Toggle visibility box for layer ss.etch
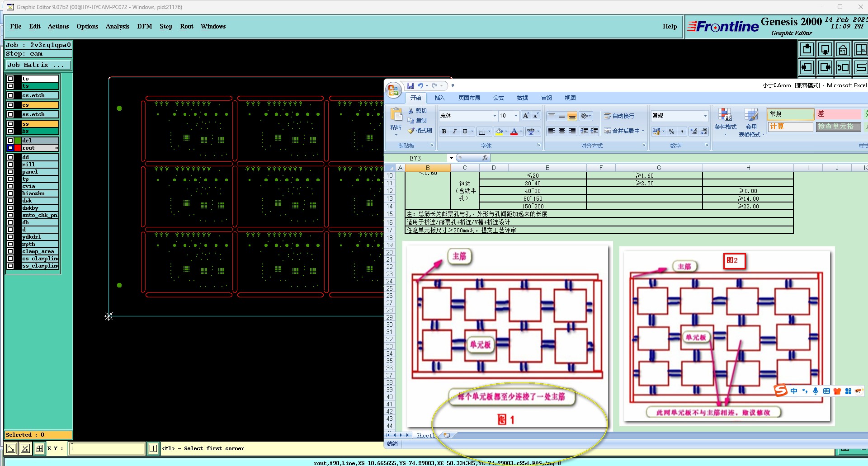Viewport: 868px width, 466px height. tap(10, 114)
